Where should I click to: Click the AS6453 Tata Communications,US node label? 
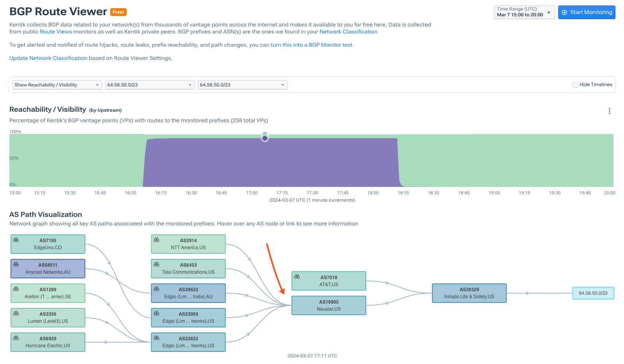tap(189, 269)
